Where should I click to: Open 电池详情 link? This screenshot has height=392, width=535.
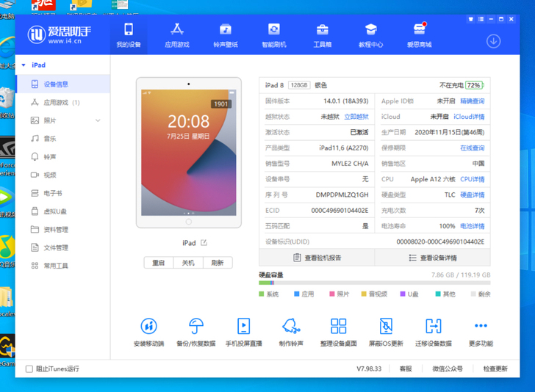tap(473, 226)
